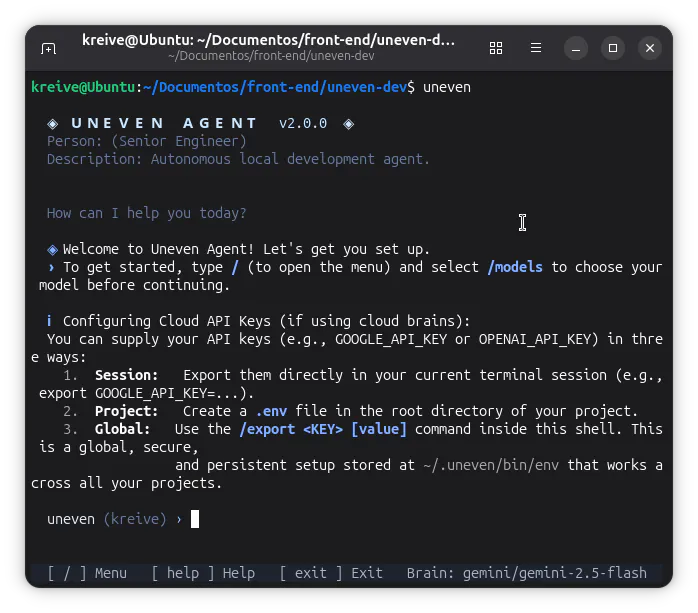The image size is (698, 613).
Task: Click the /models command text
Action: tap(515, 267)
